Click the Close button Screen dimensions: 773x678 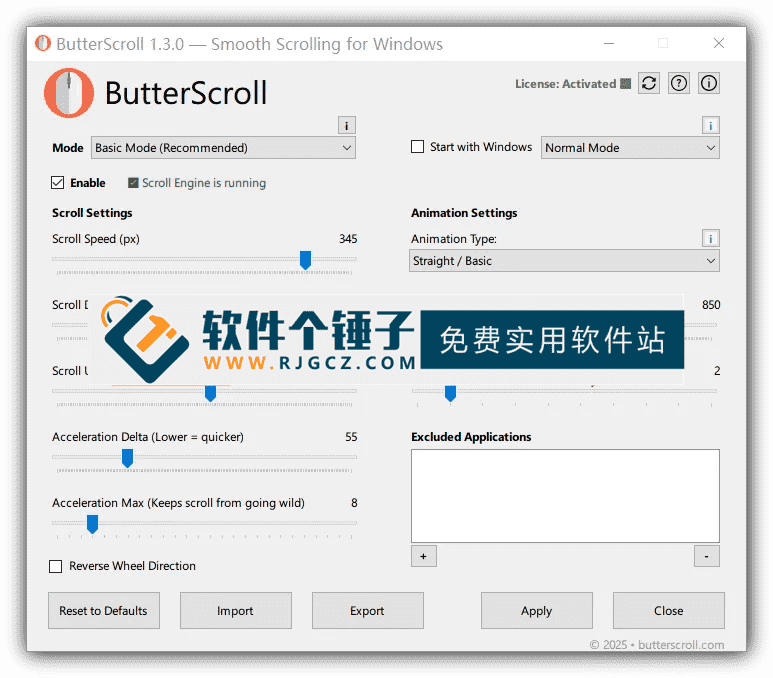(668, 610)
